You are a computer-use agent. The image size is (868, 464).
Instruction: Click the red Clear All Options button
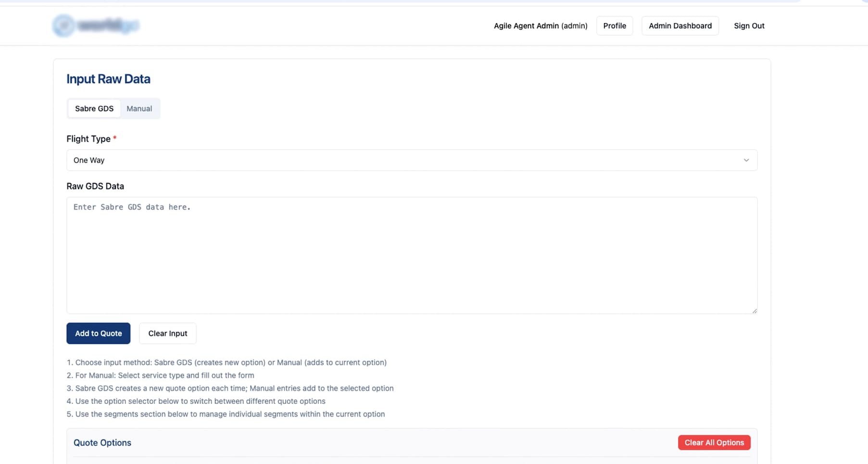pyautogui.click(x=714, y=442)
